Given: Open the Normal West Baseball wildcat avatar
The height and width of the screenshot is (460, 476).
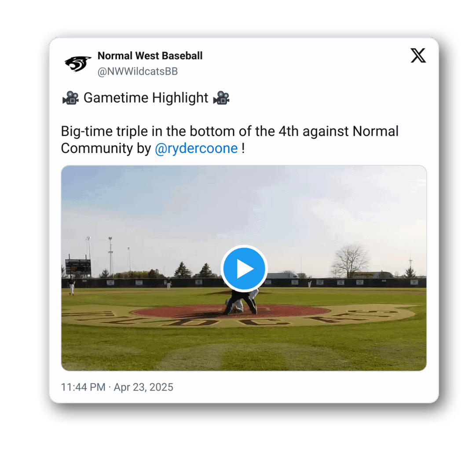Looking at the screenshot, I should click(x=78, y=63).
